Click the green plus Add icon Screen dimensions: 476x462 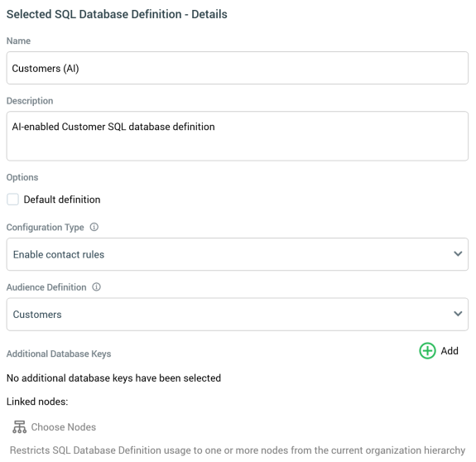(427, 351)
